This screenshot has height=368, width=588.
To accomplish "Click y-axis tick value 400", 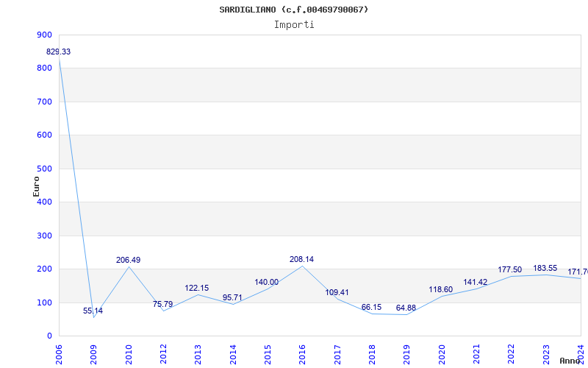I will (45, 202).
